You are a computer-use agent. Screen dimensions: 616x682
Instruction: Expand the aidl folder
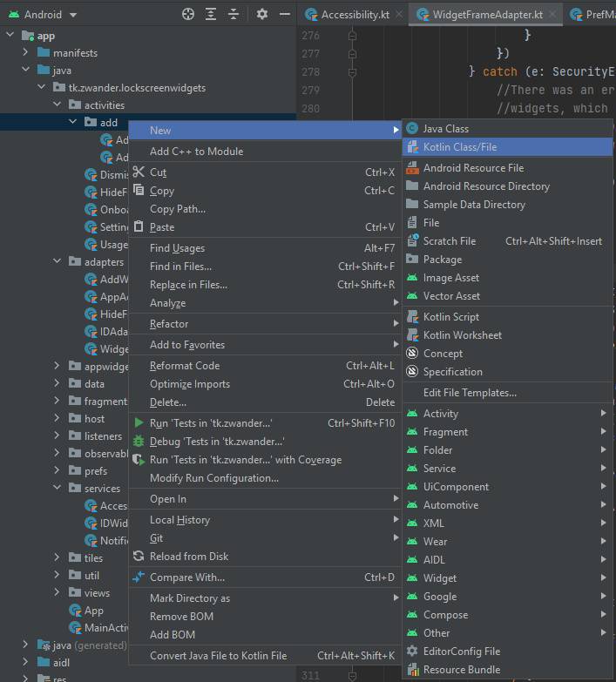tap(25, 662)
